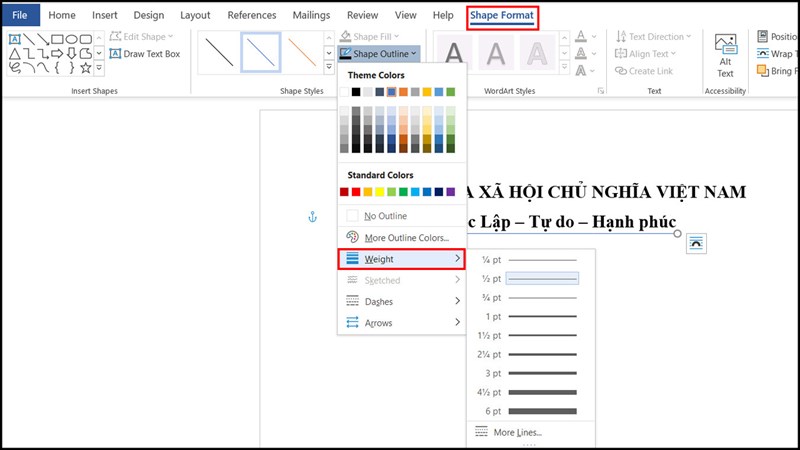Select the Elbow Arrow Connector shape
This screenshot has height=450, width=800.
(43, 53)
